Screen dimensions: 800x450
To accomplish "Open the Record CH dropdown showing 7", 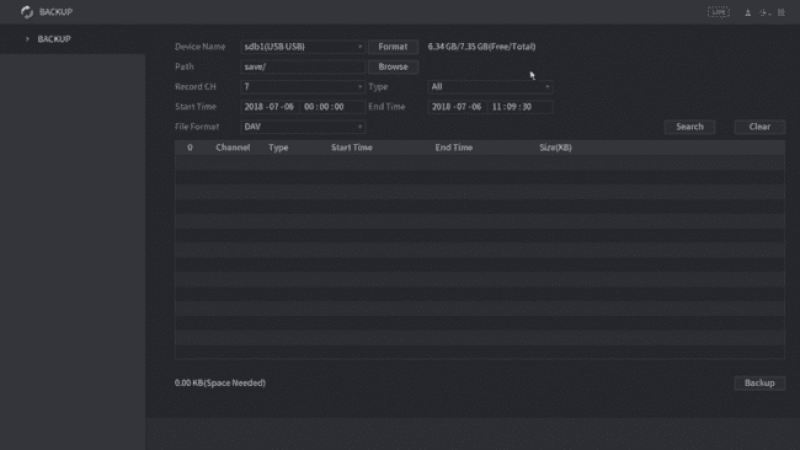I will 303,87.
